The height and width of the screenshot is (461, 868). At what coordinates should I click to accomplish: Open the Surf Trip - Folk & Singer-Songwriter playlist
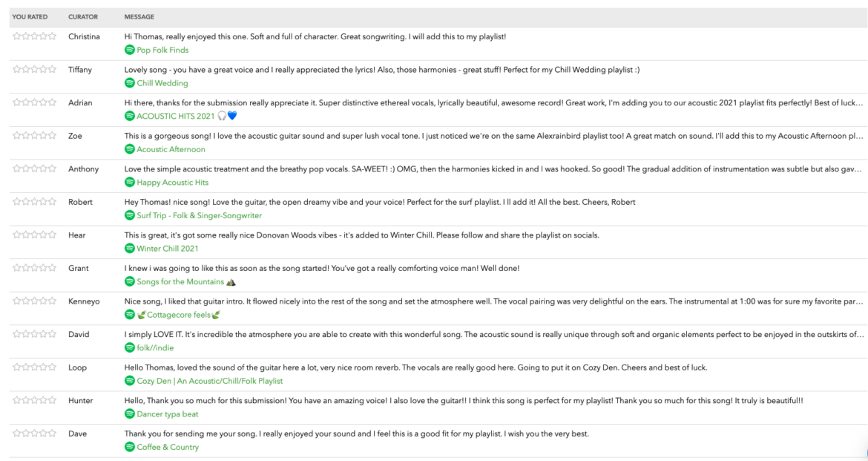click(x=200, y=215)
